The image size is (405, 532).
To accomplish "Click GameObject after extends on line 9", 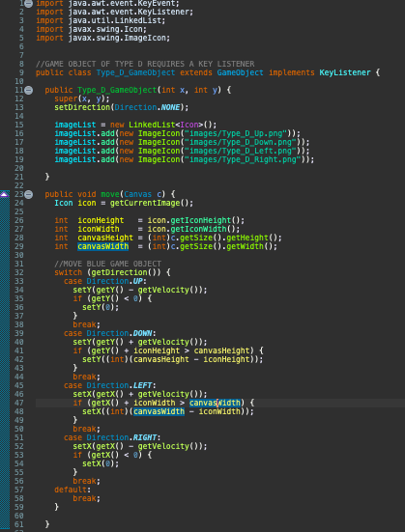I will coord(241,73).
